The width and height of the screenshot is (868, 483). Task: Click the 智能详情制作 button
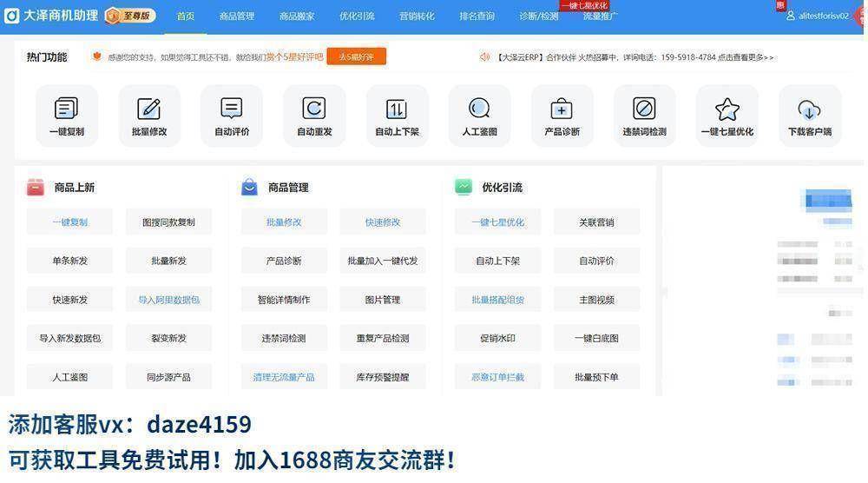point(284,300)
